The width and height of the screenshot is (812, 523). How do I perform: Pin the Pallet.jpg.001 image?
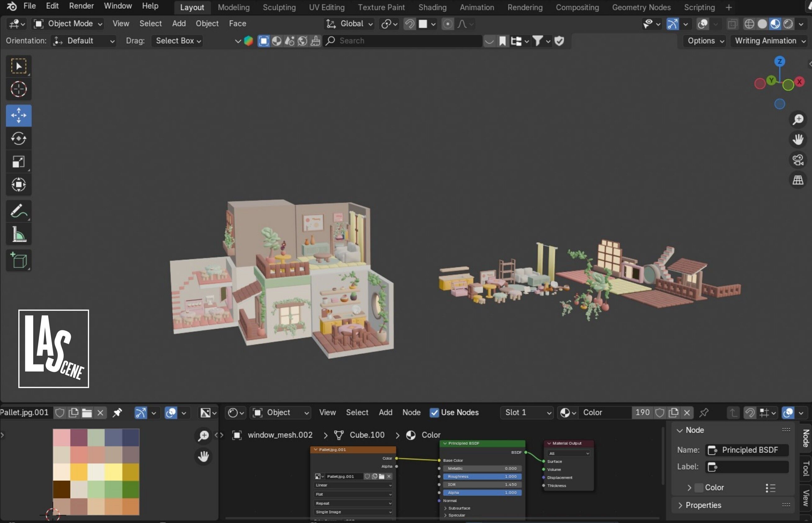(117, 413)
